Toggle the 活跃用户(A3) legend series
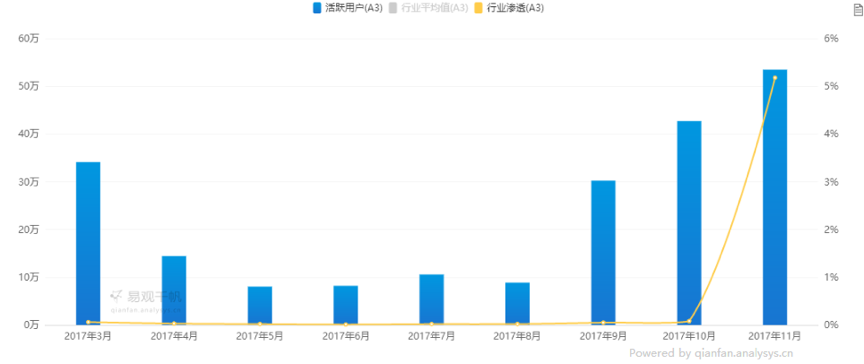The height and width of the screenshot is (364, 864). click(348, 8)
